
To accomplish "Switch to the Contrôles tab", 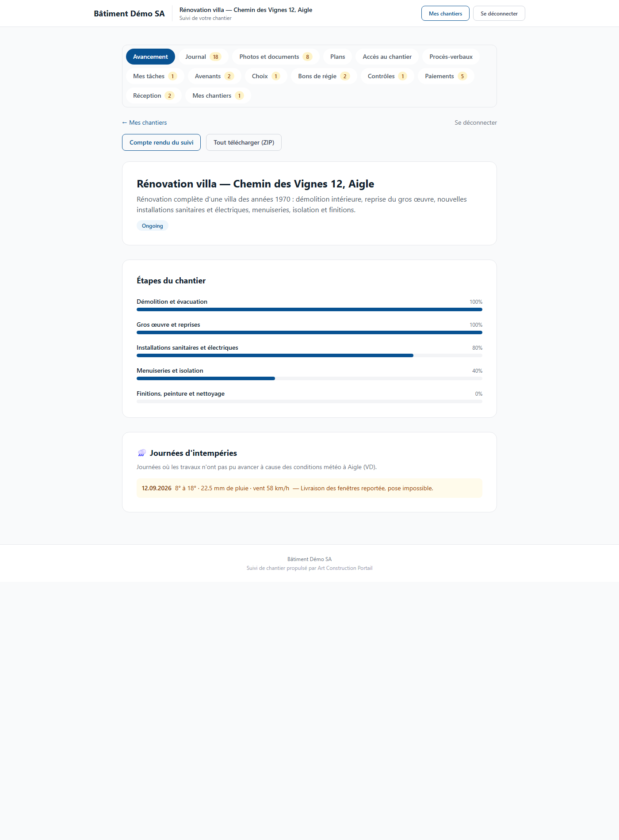I will [387, 76].
